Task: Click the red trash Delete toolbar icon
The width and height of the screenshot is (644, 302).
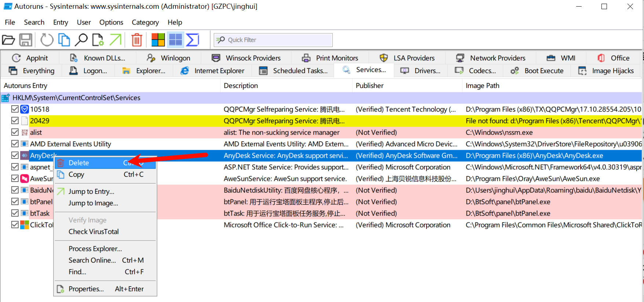Action: [x=136, y=40]
